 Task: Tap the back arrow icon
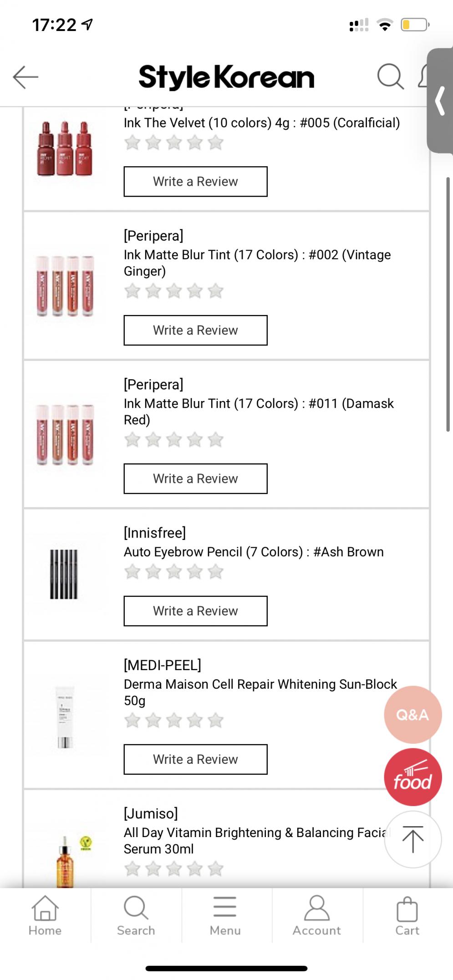(25, 77)
